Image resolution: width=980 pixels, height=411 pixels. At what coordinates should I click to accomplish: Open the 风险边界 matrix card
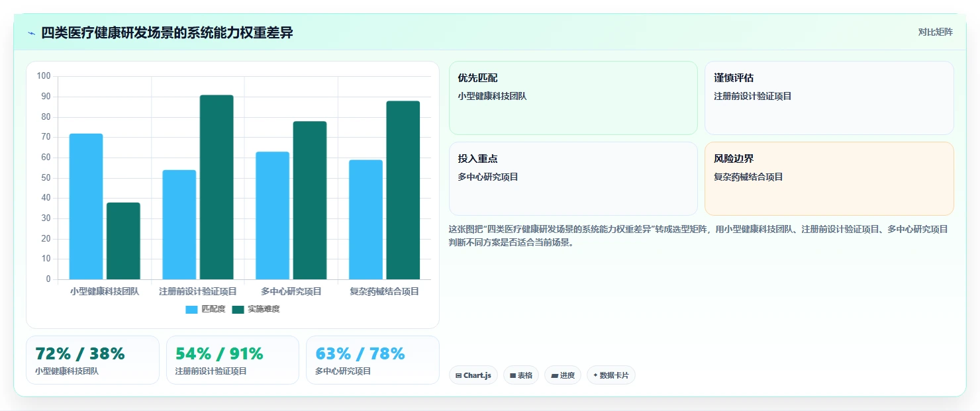(829, 179)
